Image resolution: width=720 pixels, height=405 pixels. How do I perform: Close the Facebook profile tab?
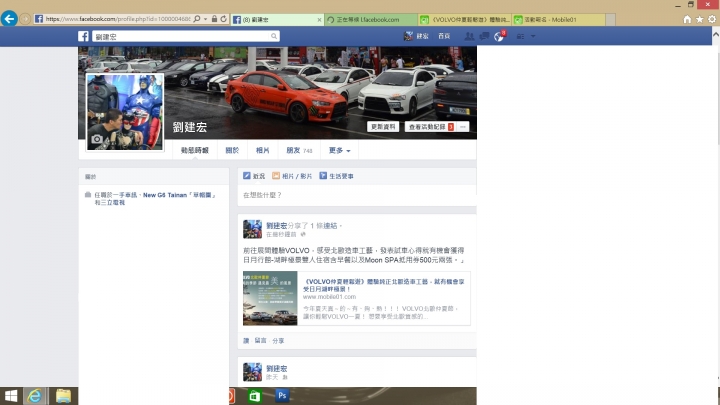click(x=319, y=20)
